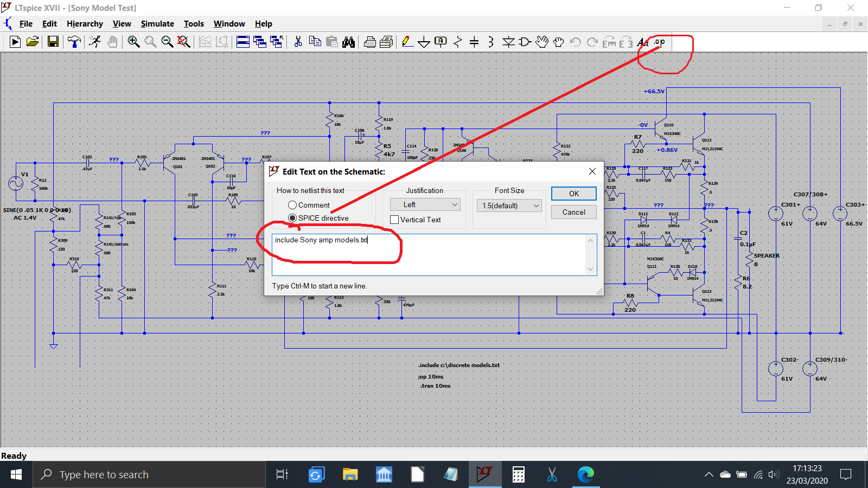Screen dimensions: 868x488
Task: Show hidden system tray icons chevron
Action: pyautogui.click(x=709, y=474)
